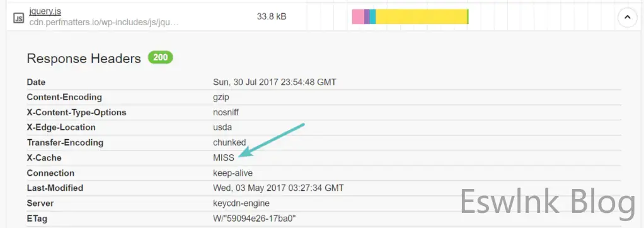
Task: Click the teal arrow annotation
Action: 271,140
